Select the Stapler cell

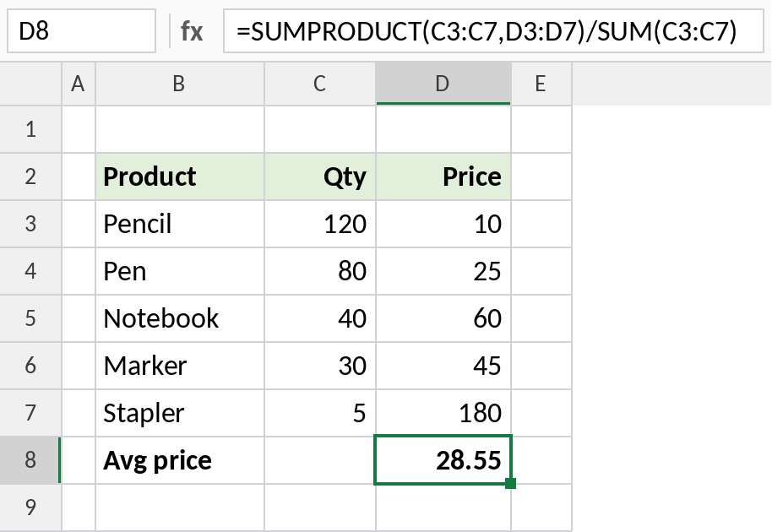pos(180,412)
